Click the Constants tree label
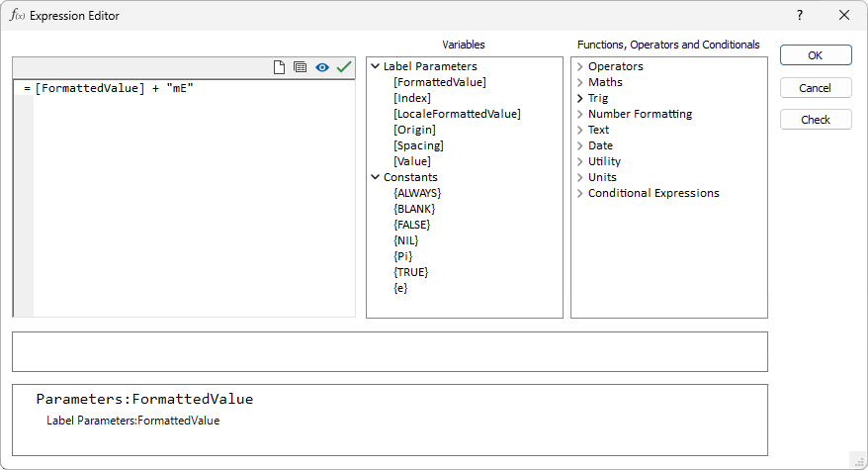This screenshot has width=868, height=470. [x=410, y=177]
